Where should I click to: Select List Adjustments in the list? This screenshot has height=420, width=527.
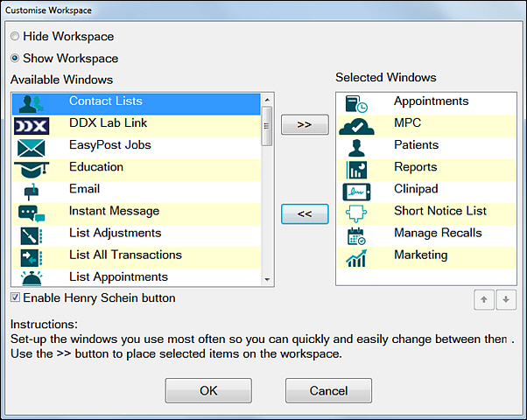coord(137,236)
